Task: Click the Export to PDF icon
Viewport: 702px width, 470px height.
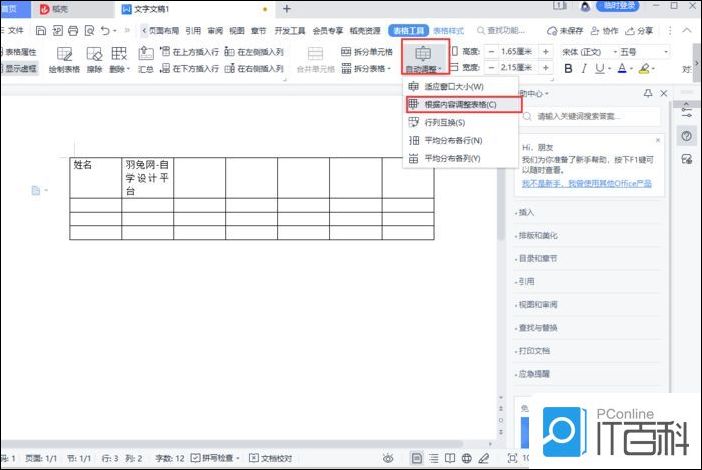Action: 57,30
